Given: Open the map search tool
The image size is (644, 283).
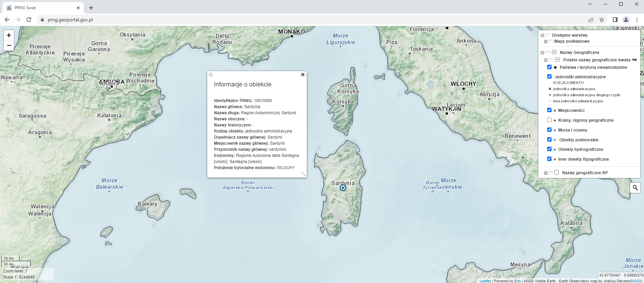Looking at the screenshot, I should [x=635, y=187].
